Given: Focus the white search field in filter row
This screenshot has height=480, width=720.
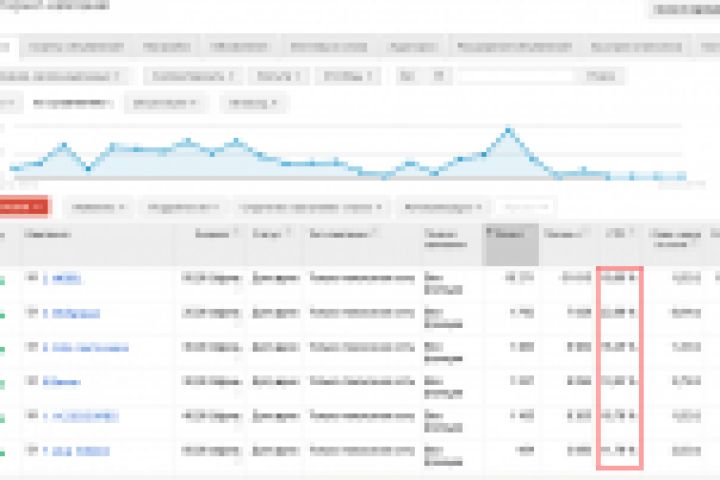Looking at the screenshot, I should pos(517,76).
